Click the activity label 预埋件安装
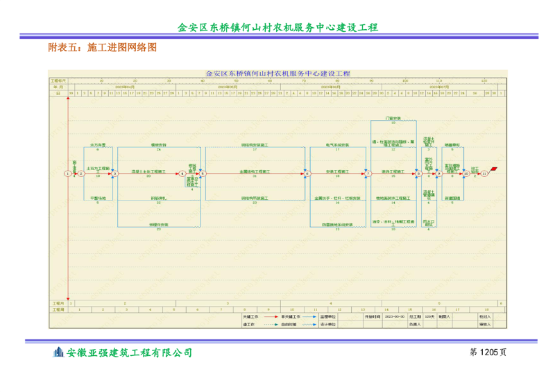 coord(159,225)
